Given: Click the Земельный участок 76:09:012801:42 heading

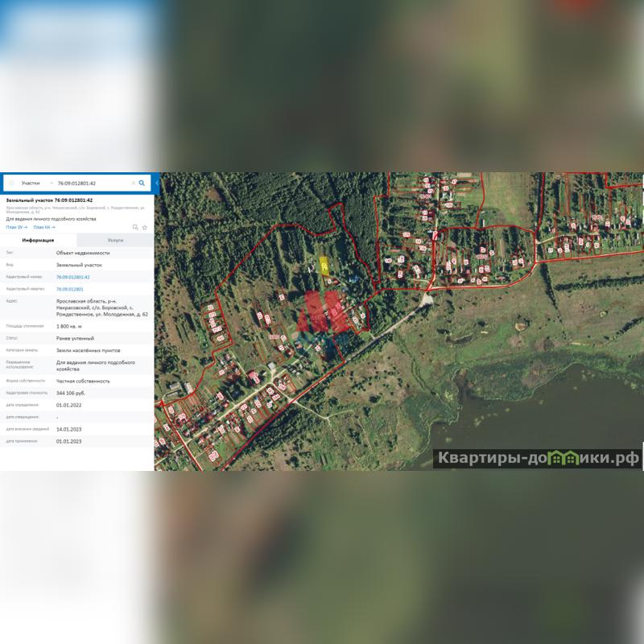Looking at the screenshot, I should (x=49, y=200).
